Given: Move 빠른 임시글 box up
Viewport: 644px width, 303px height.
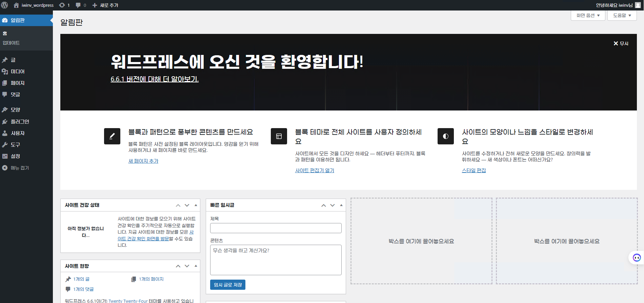Looking at the screenshot, I should pos(324,205).
